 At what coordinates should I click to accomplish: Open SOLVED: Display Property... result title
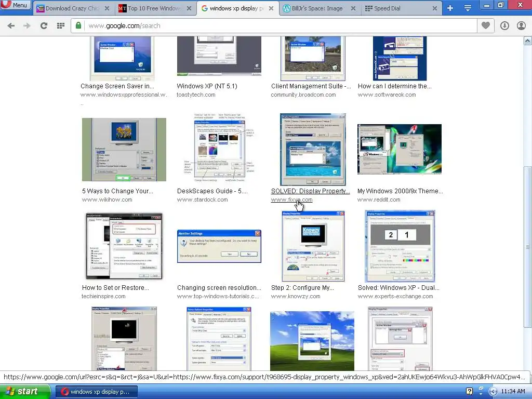(x=311, y=191)
